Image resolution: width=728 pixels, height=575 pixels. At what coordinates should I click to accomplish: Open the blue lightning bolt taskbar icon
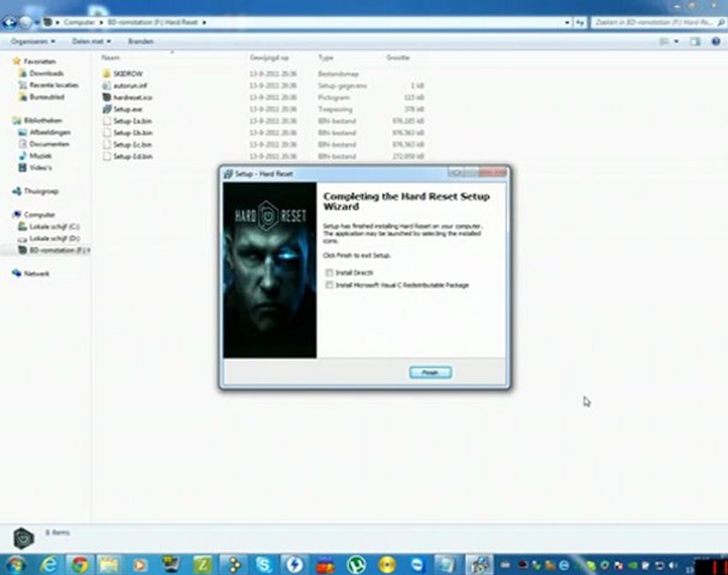[x=294, y=565]
